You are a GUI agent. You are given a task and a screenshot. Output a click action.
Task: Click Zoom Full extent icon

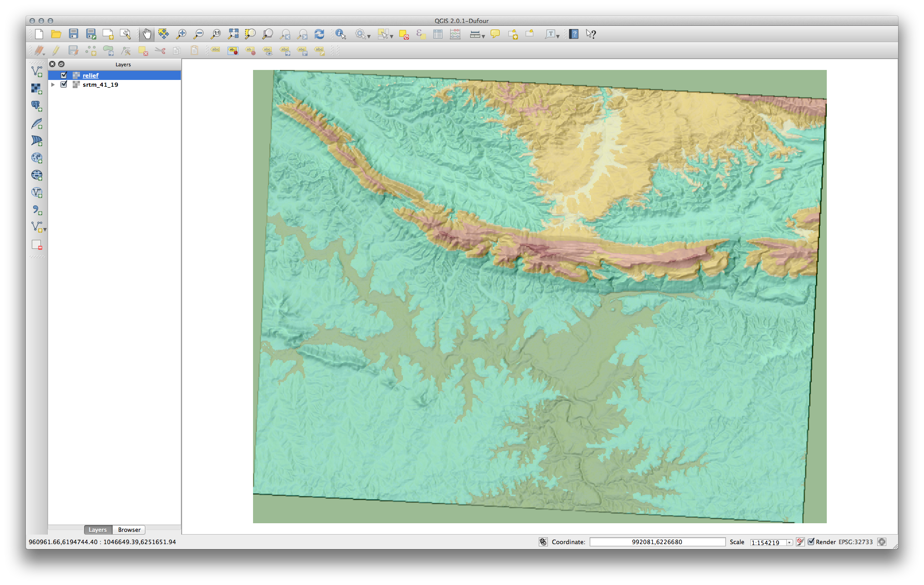tap(233, 34)
